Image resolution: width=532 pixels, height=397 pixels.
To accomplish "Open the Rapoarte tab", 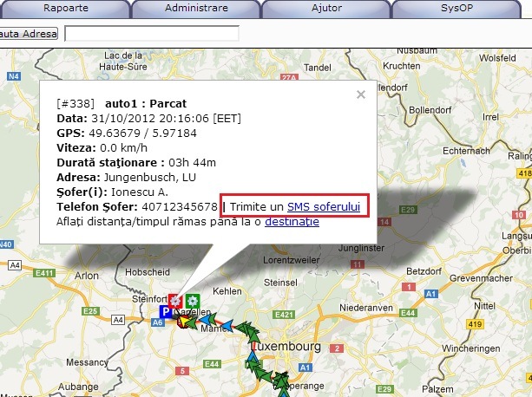I will [65, 8].
